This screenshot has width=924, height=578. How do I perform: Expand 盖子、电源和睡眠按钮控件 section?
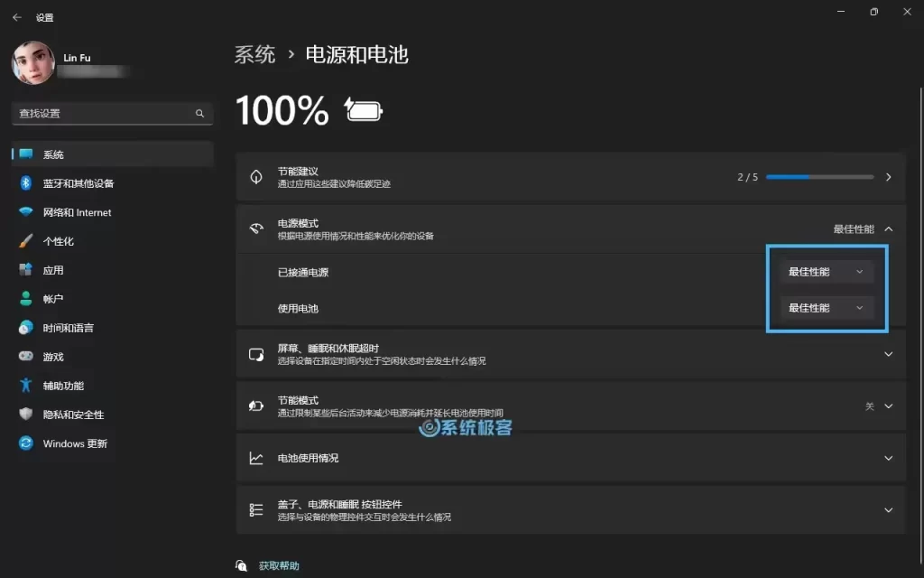click(x=888, y=508)
